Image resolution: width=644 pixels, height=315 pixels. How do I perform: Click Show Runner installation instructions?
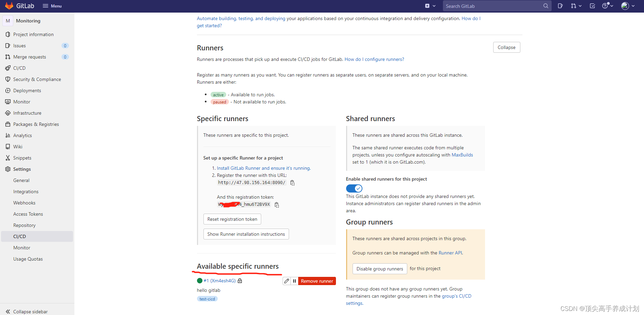click(246, 234)
